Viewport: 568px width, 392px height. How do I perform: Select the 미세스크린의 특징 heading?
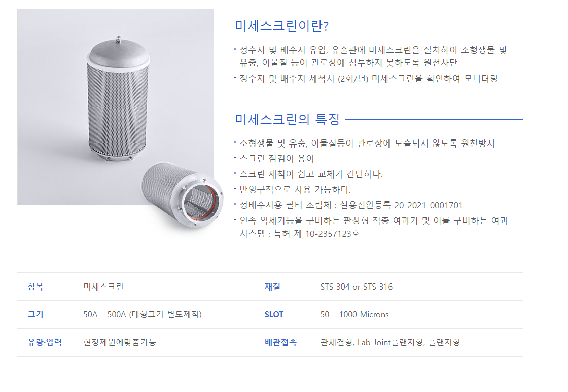point(287,119)
